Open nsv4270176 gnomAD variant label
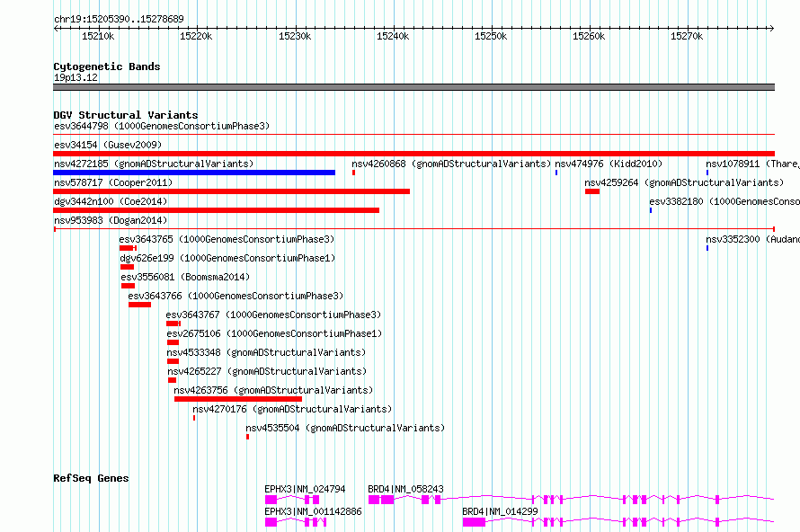800x532 pixels. pos(292,409)
